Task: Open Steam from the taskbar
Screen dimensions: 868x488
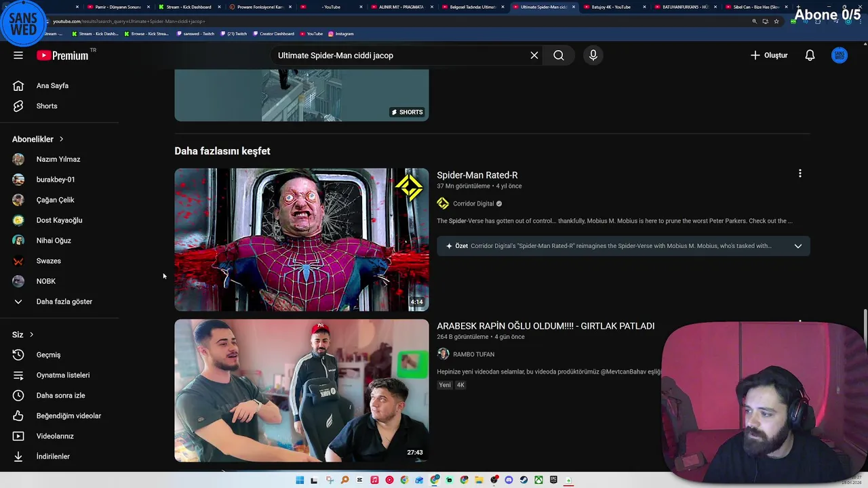Action: click(x=524, y=481)
